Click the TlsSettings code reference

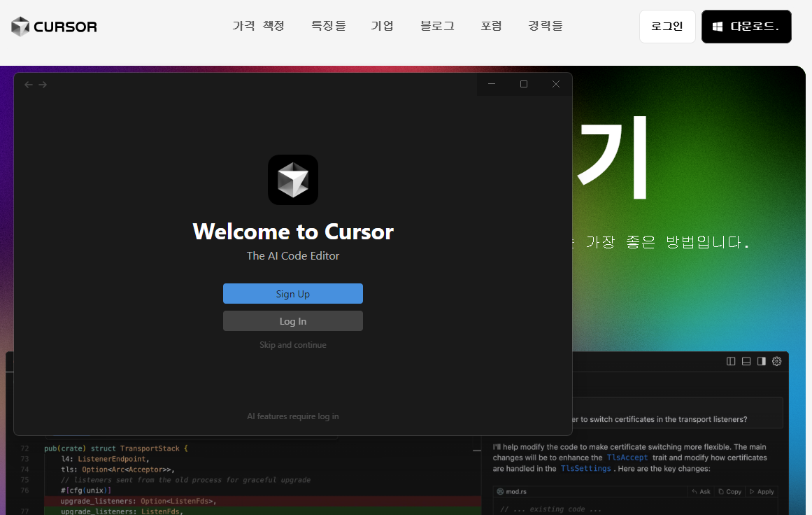click(x=585, y=468)
